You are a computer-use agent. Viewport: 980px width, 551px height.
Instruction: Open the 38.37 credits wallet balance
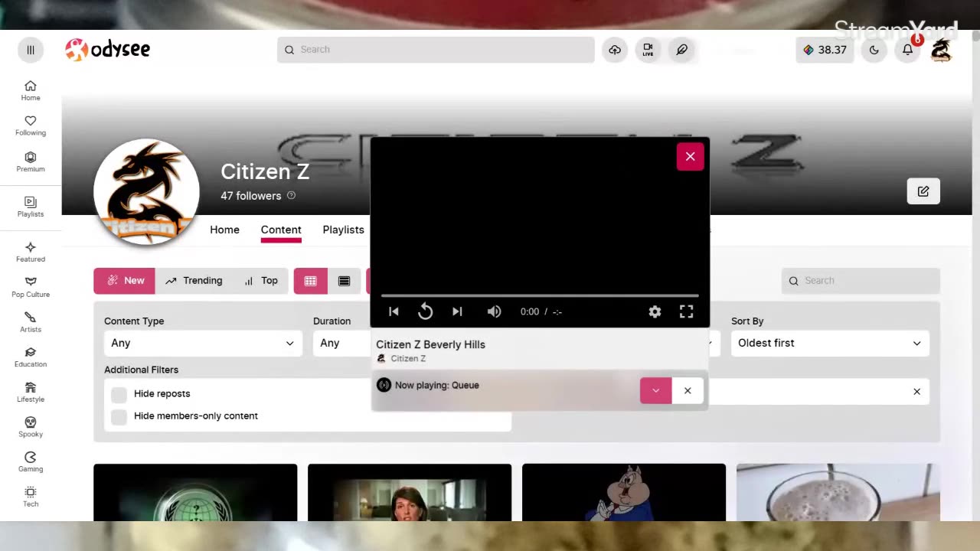tap(825, 50)
